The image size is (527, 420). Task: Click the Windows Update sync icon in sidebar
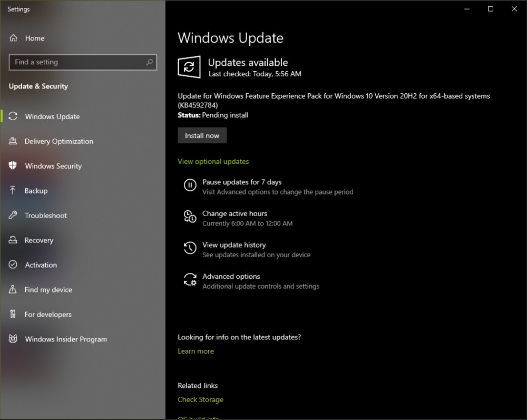tap(13, 116)
